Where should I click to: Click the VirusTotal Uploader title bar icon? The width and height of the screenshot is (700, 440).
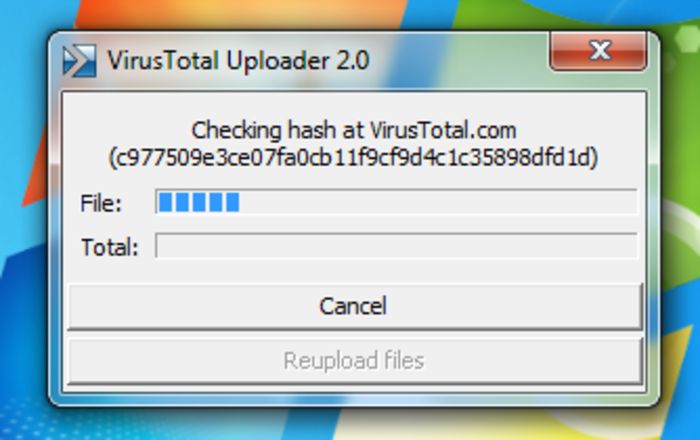(x=79, y=61)
